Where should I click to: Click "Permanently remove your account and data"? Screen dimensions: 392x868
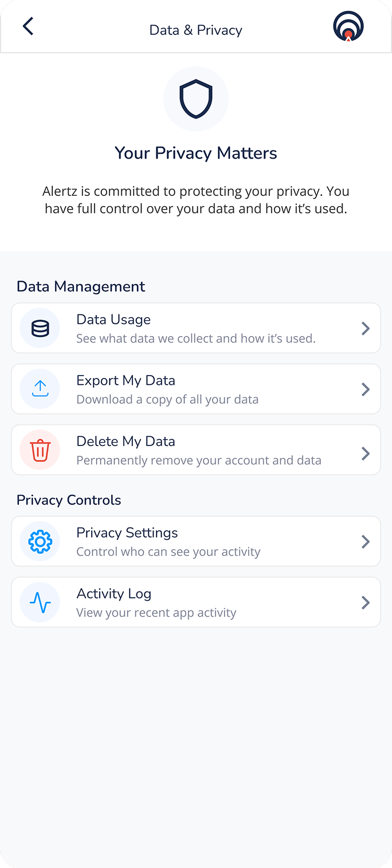199,460
